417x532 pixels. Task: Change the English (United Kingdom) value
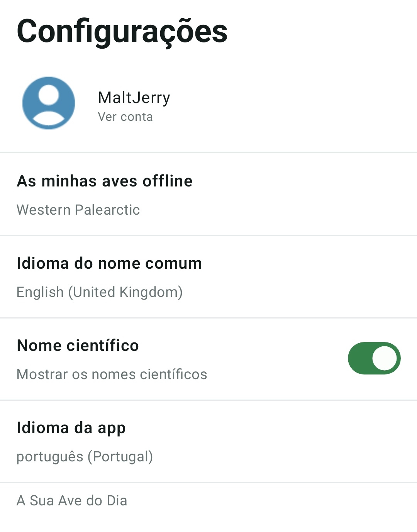click(99, 292)
